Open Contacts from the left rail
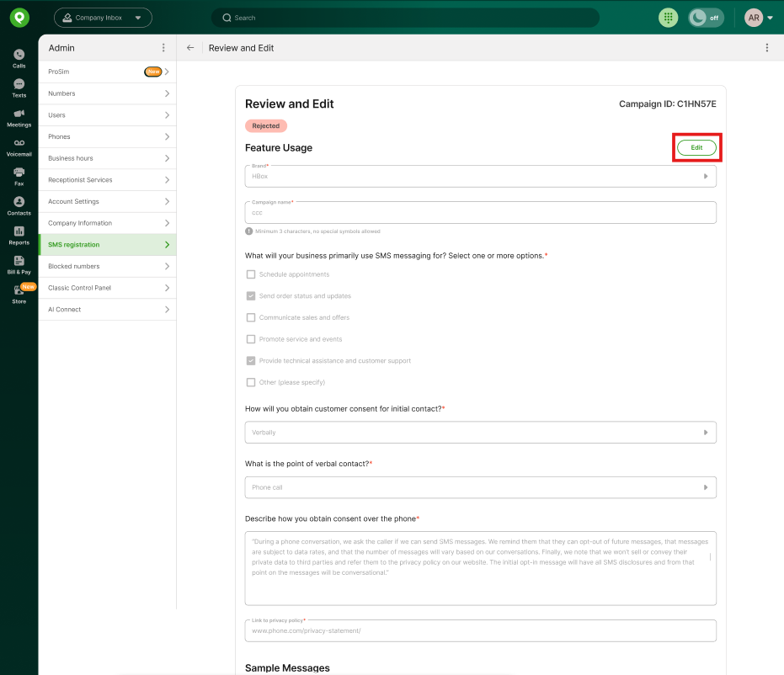 (19, 205)
